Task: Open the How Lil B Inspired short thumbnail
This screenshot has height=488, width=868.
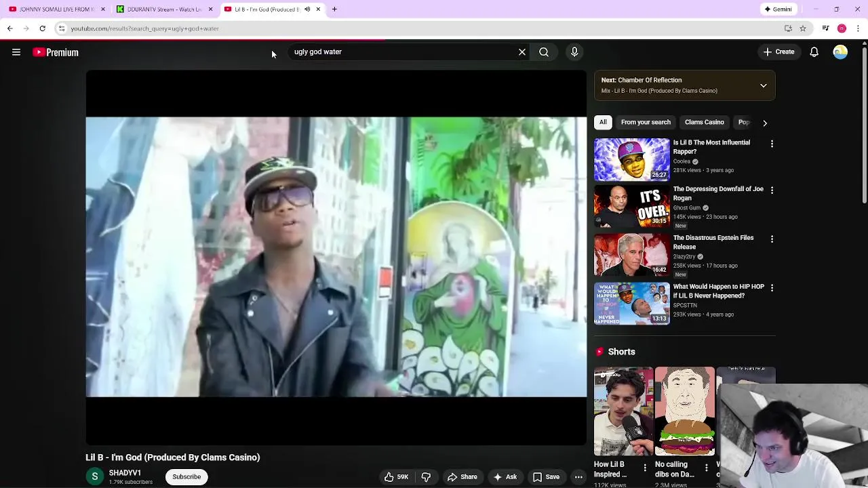Action: click(623, 411)
